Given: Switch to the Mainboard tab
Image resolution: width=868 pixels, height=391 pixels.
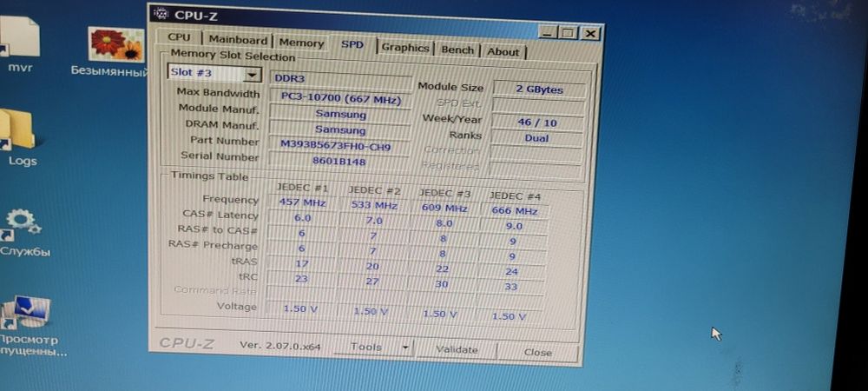Looking at the screenshot, I should coord(238,41).
